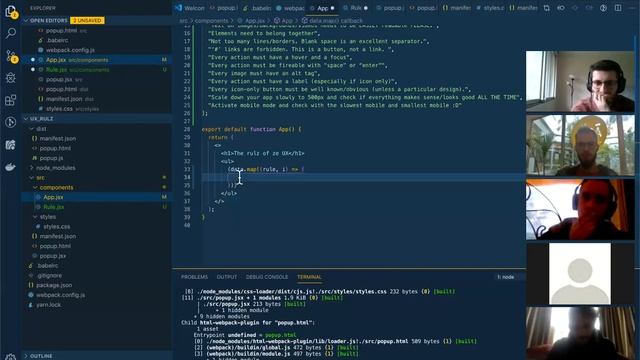Click the h1 'The rulz of ze UX' line

pos(262,153)
